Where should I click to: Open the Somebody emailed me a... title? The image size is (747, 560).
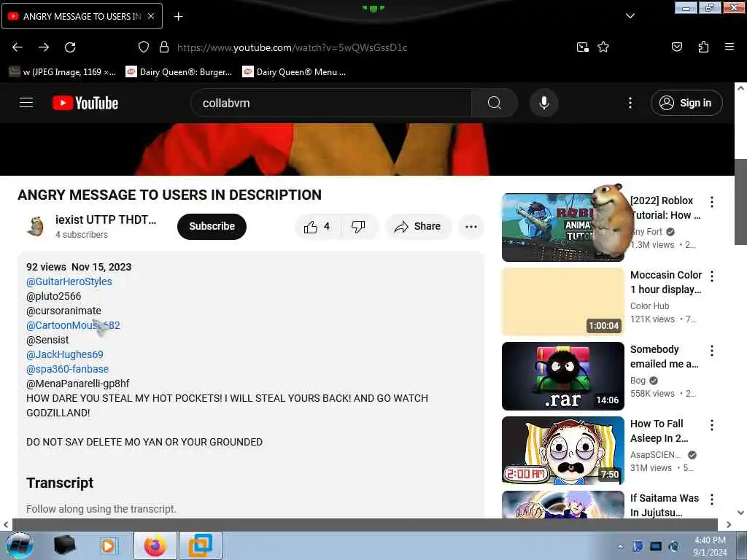pyautogui.click(x=665, y=357)
